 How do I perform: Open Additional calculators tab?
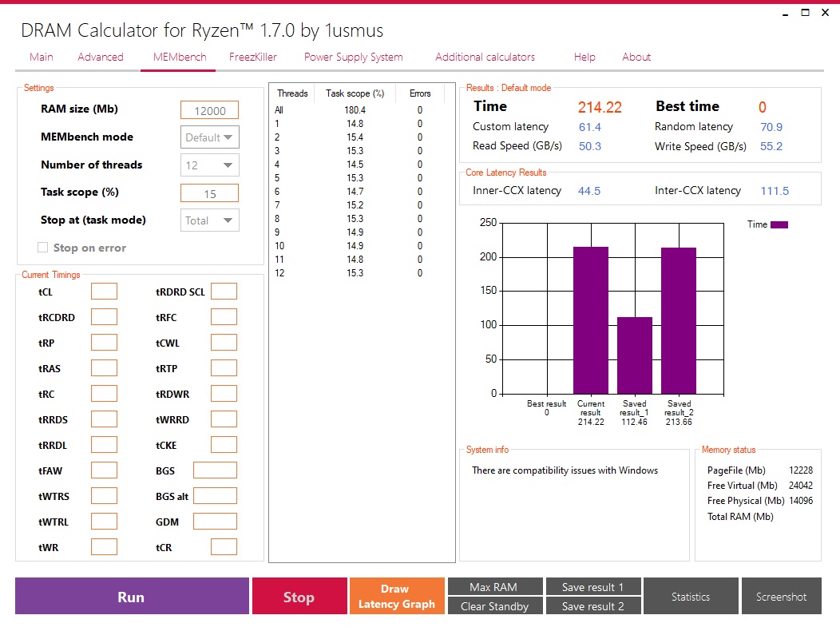coord(485,57)
